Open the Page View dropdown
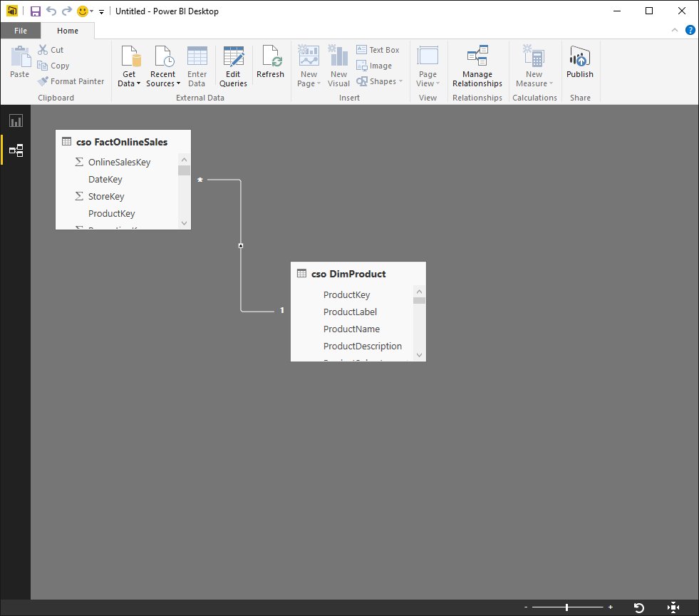The height and width of the screenshot is (616, 699). [x=427, y=65]
